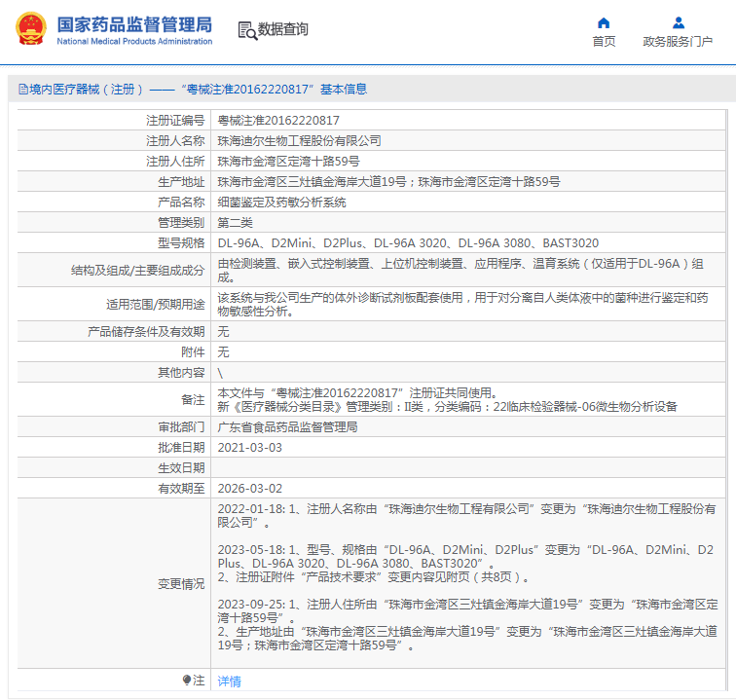736x700 pixels.
Task: Click the 2023-09-25 change record
Action: click(468, 624)
